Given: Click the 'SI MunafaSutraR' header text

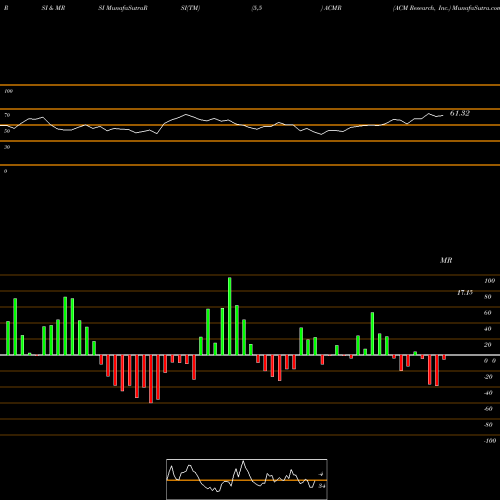Looking at the screenshot, I should coord(123,8).
